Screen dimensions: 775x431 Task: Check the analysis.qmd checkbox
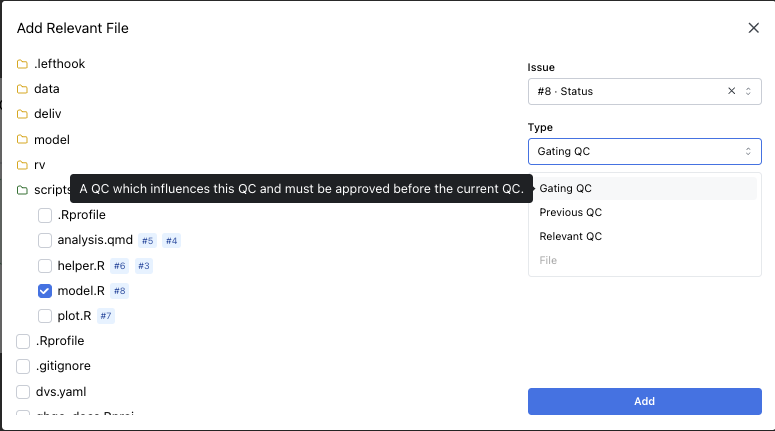45,240
